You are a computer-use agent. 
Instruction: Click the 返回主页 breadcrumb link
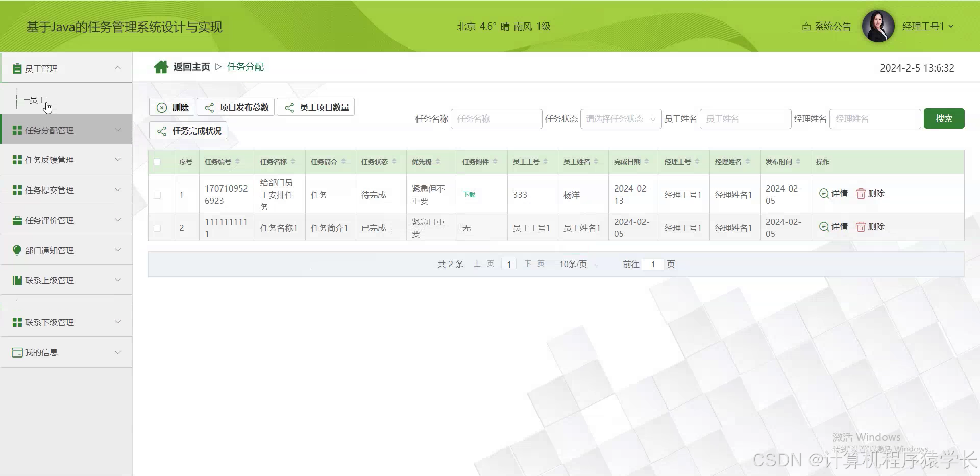[191, 67]
